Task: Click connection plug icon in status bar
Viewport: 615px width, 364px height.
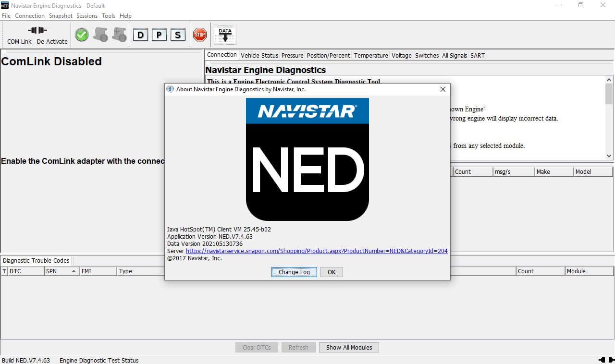Action: click(603, 360)
